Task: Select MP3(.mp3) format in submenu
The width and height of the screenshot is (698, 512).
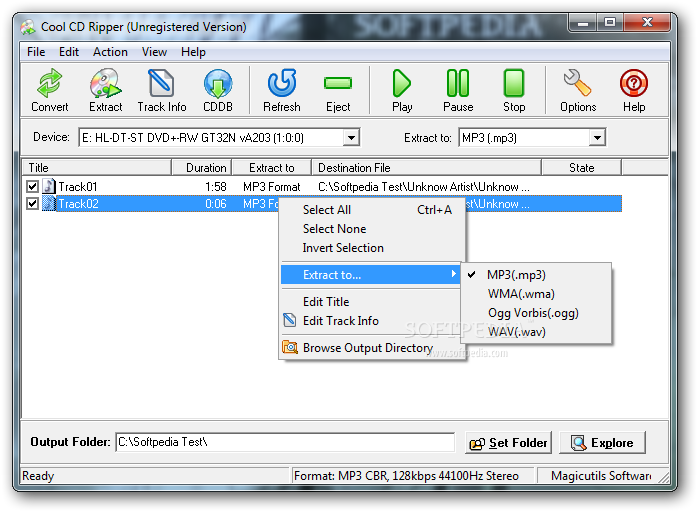Action: (x=536, y=275)
